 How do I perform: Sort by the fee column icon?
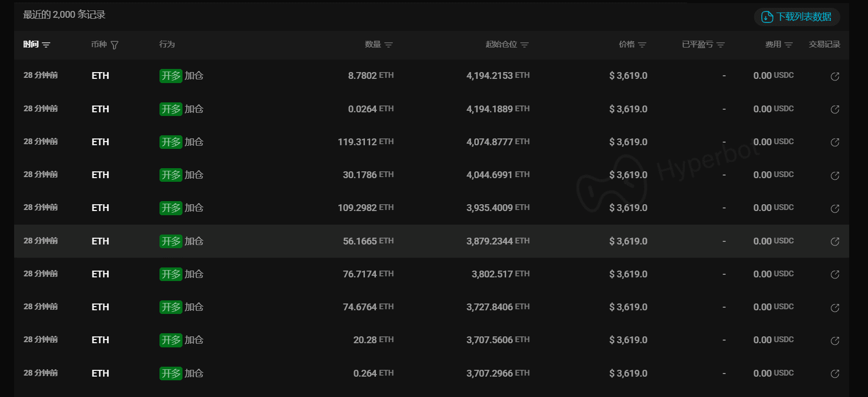pos(789,45)
